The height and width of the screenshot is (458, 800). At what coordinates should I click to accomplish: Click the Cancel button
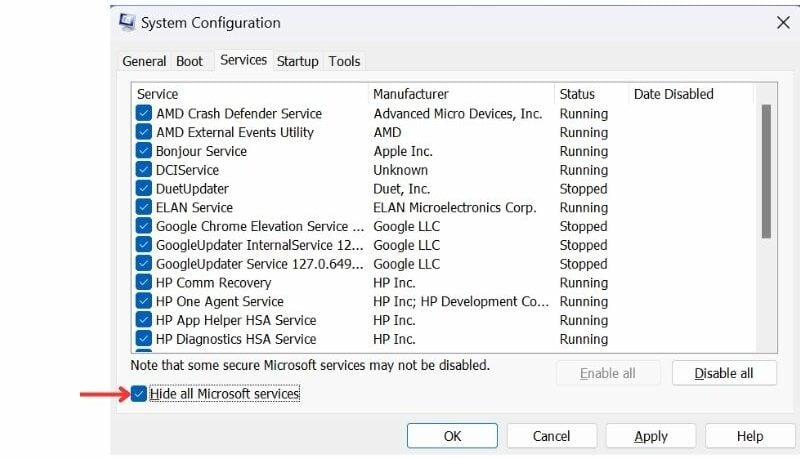click(x=551, y=436)
